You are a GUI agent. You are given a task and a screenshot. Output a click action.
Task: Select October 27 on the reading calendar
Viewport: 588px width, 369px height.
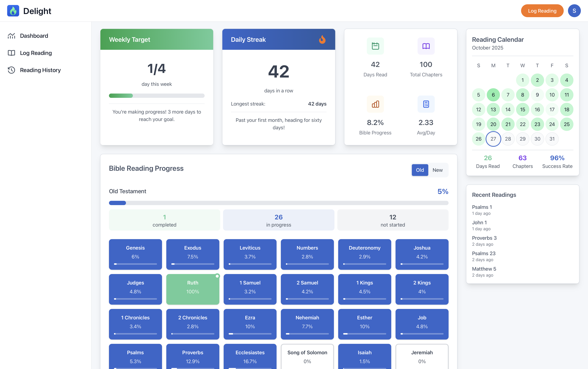click(x=493, y=139)
